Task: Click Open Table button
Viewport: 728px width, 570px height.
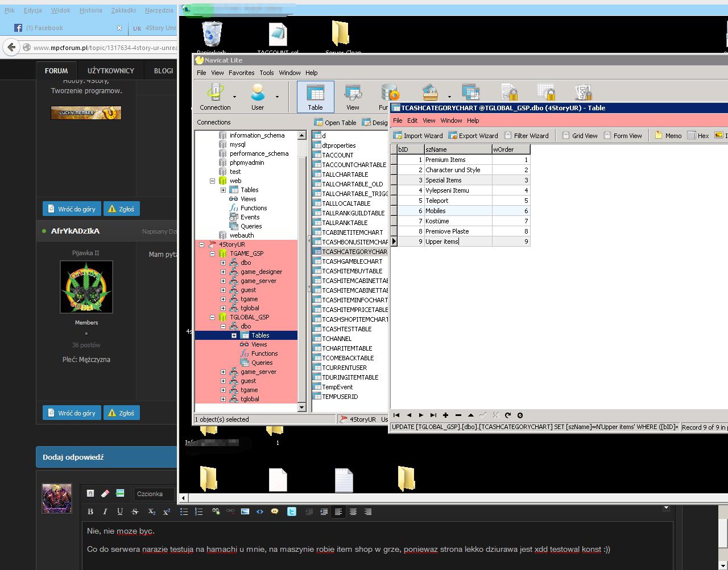Action: 336,122
